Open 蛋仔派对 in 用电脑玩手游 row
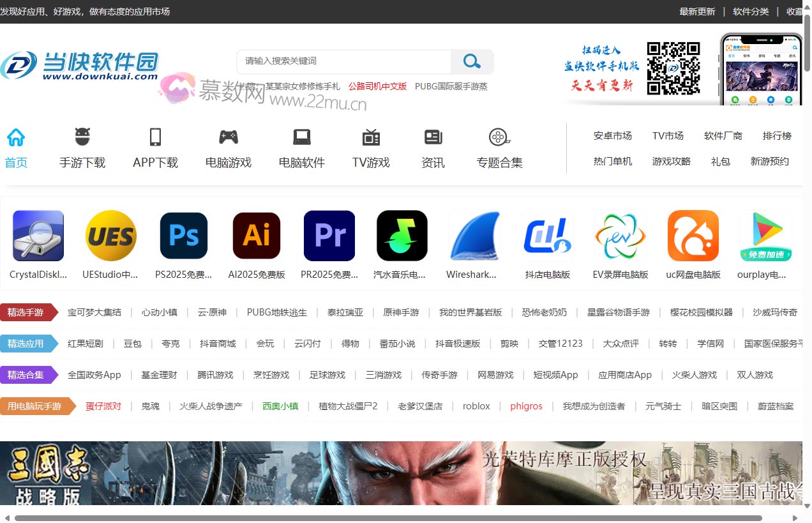This screenshot has width=812, height=523. [103, 406]
